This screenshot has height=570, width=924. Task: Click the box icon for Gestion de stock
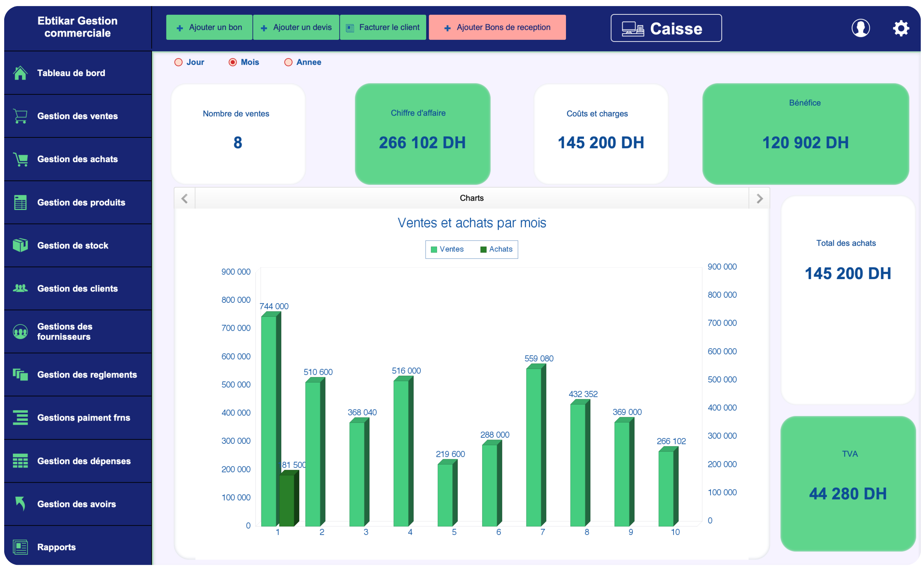[20, 245]
